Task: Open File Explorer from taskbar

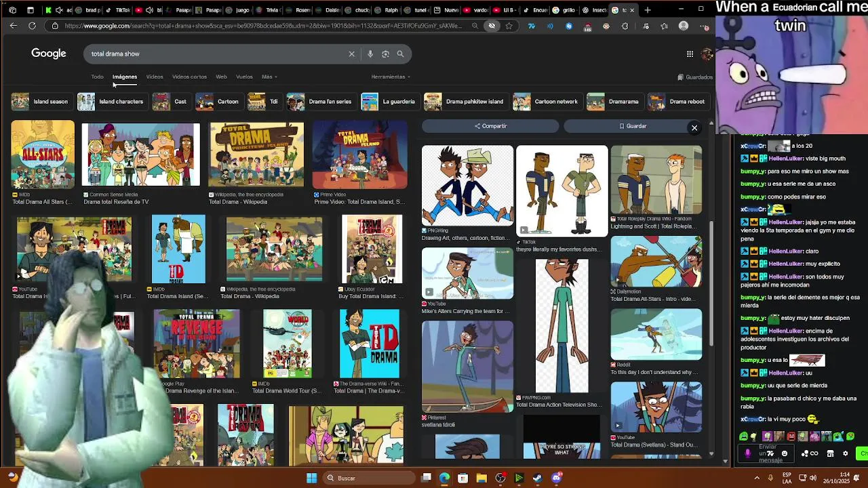Action: pyautogui.click(x=481, y=478)
